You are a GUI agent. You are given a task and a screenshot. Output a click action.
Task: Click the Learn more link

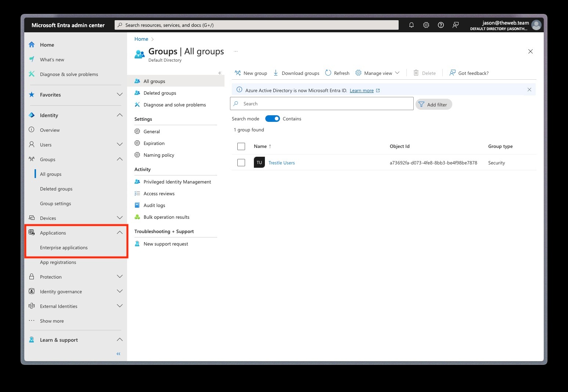[362, 91]
